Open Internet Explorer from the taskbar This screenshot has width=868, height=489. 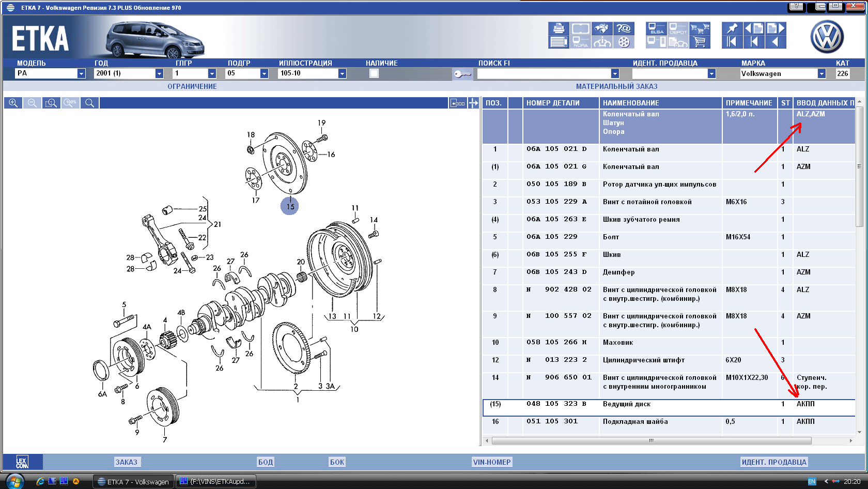[x=40, y=481]
